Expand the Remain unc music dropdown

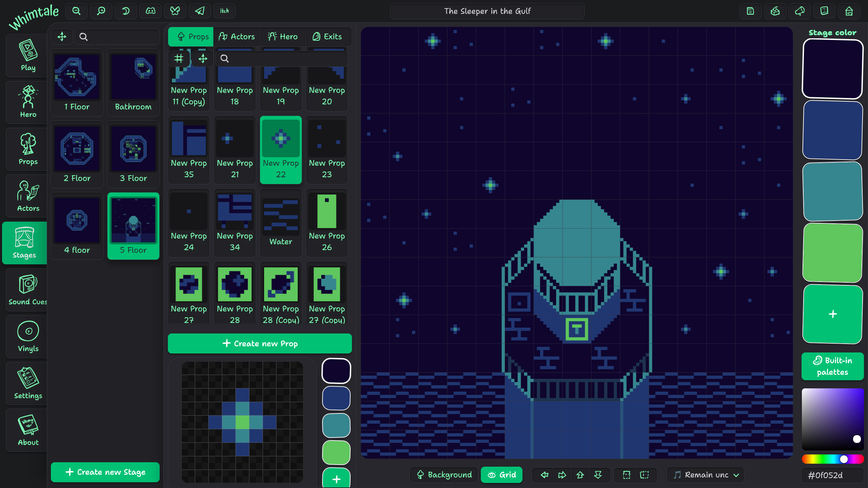pyautogui.click(x=706, y=475)
